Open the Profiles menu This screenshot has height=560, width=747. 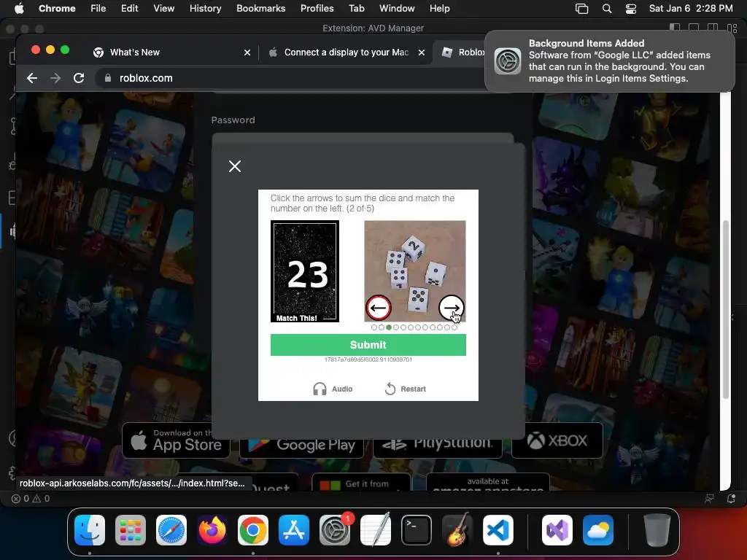pyautogui.click(x=317, y=8)
